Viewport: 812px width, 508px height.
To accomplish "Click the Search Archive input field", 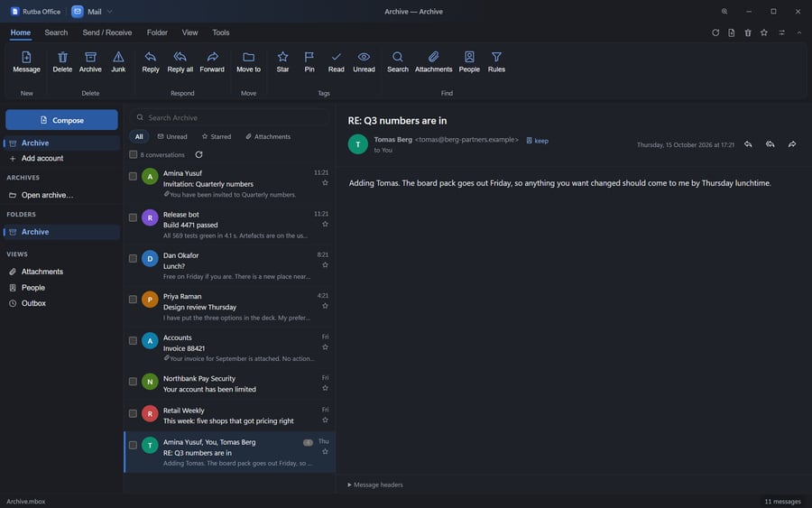I will coord(229,117).
